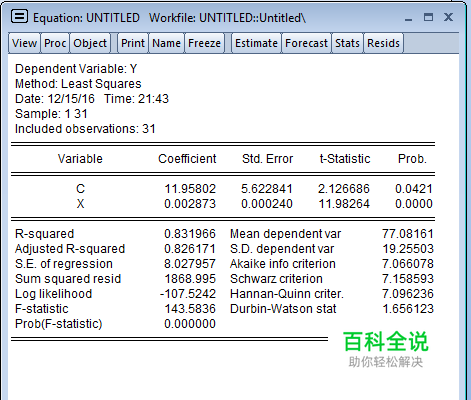471x400 pixels.
Task: Open the Proc menu button
Action: pyautogui.click(x=55, y=43)
